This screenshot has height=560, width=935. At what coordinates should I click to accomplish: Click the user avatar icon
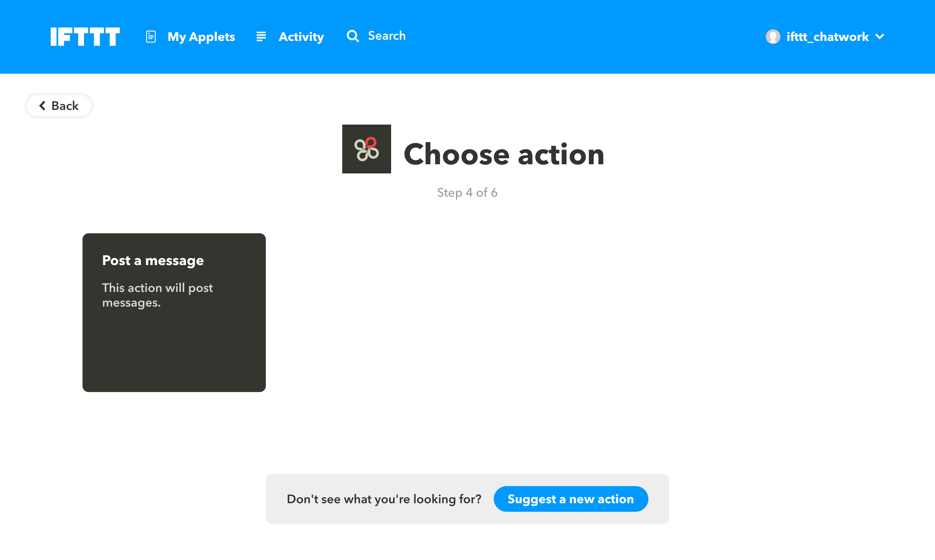(773, 37)
